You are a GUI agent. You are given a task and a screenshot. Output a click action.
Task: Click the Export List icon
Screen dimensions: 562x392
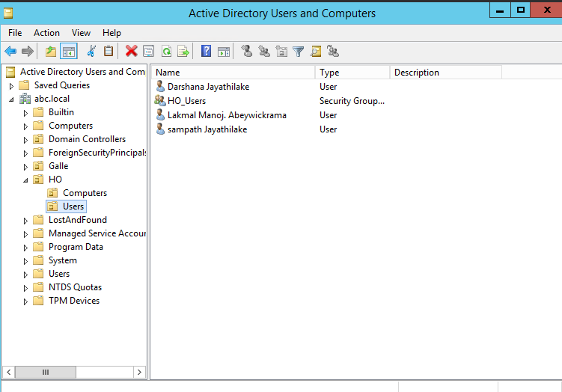pyautogui.click(x=183, y=51)
